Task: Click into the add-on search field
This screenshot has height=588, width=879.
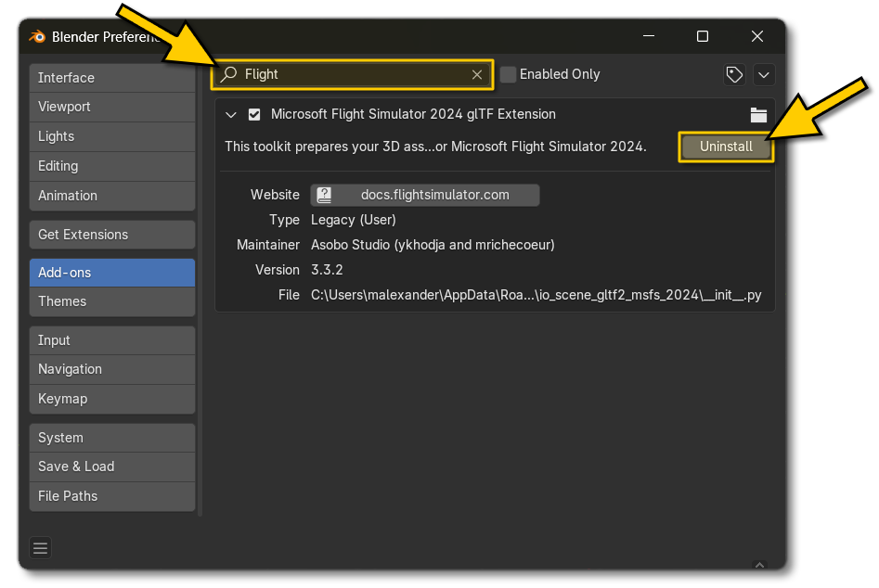Action: click(353, 74)
